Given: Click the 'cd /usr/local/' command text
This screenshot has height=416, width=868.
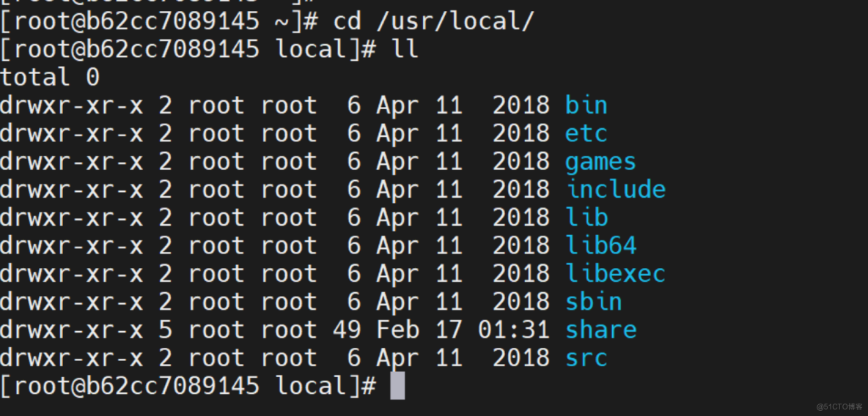Looking at the screenshot, I should coord(433,21).
